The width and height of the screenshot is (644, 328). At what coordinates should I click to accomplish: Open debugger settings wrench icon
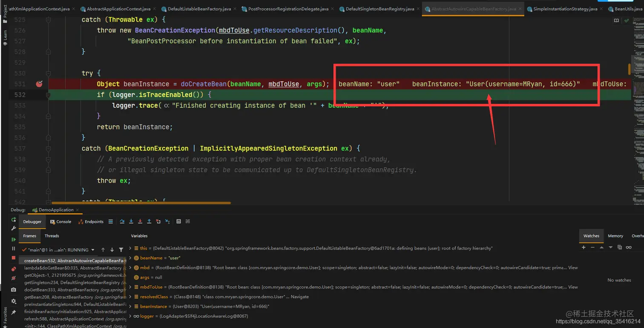coord(14,228)
